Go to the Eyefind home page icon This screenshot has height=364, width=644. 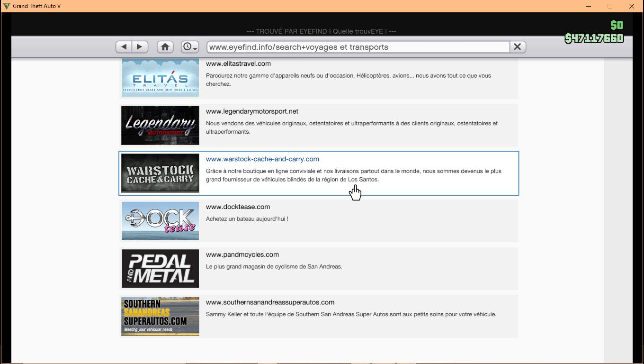tap(165, 47)
